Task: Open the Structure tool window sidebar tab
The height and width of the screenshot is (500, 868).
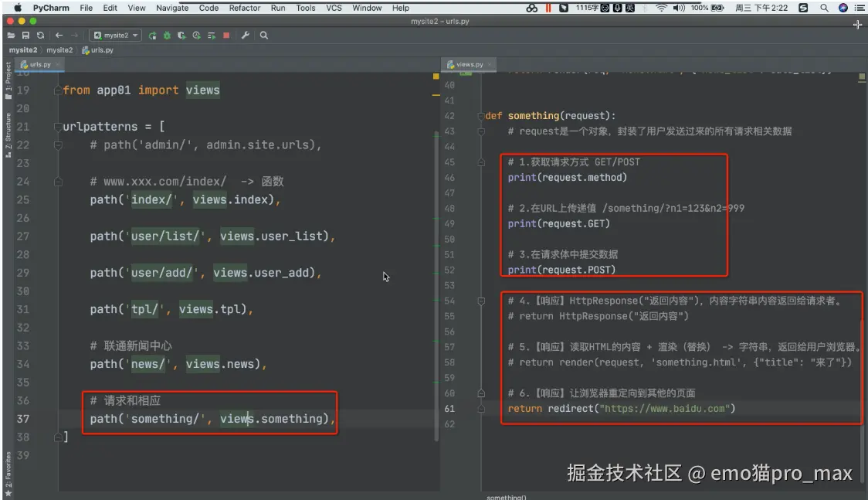Action: click(x=8, y=135)
